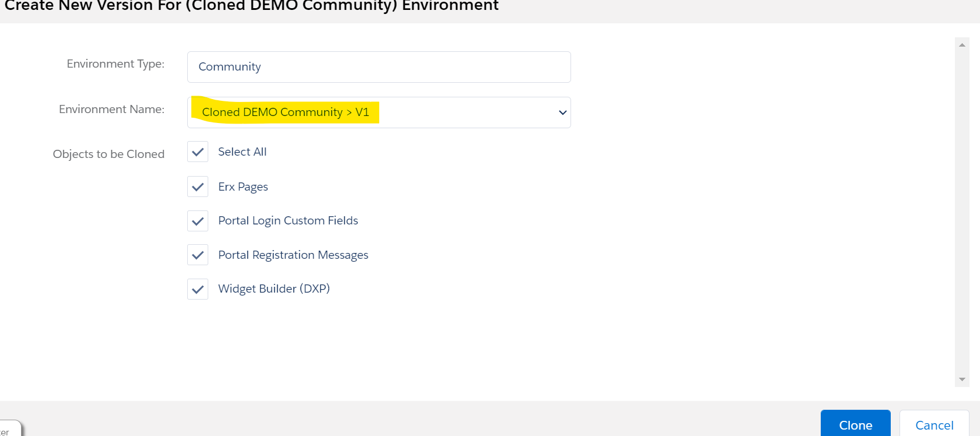This screenshot has height=436, width=980.
Task: Click the 'Widget Builder (DXP)' label text
Action: click(274, 289)
